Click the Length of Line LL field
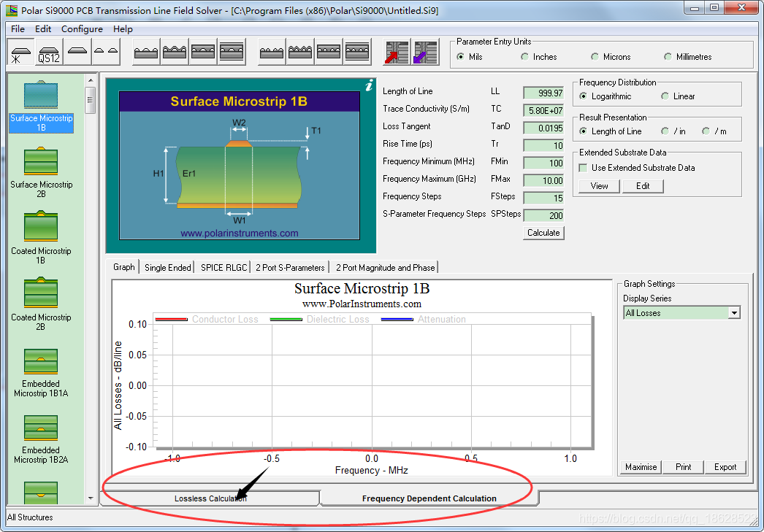Screen dimensions: 764x532 pos(543,93)
